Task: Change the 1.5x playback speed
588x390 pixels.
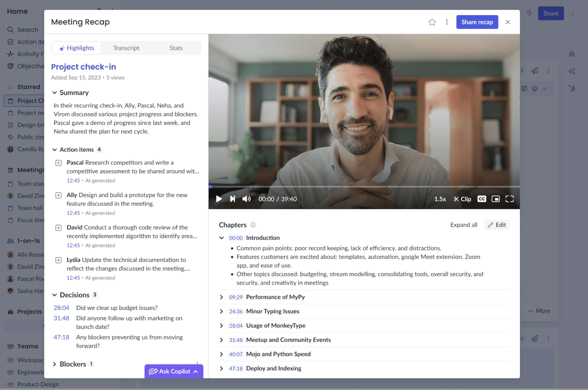Action: point(440,199)
